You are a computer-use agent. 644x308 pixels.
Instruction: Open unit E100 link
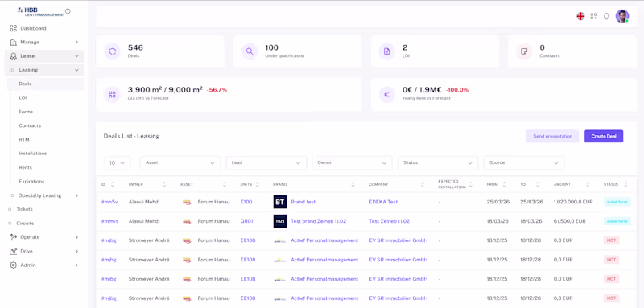[x=246, y=202]
